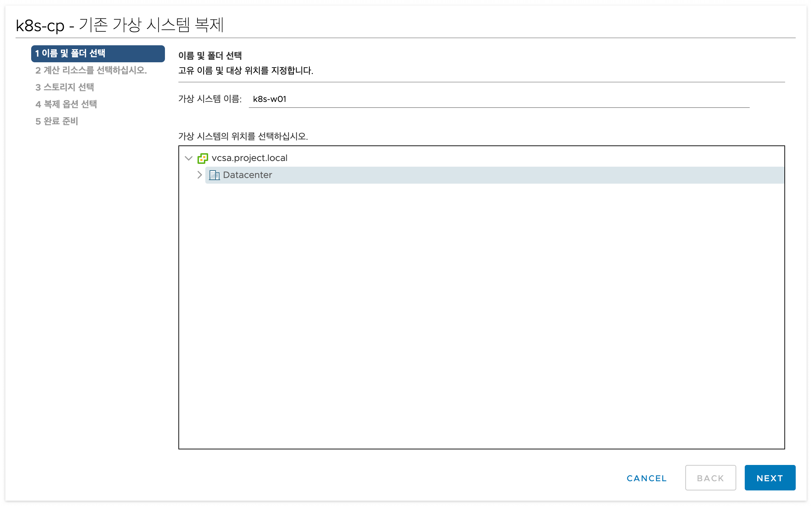The width and height of the screenshot is (812, 506).
Task: Expand the Datacenter tree node
Action: tap(200, 175)
